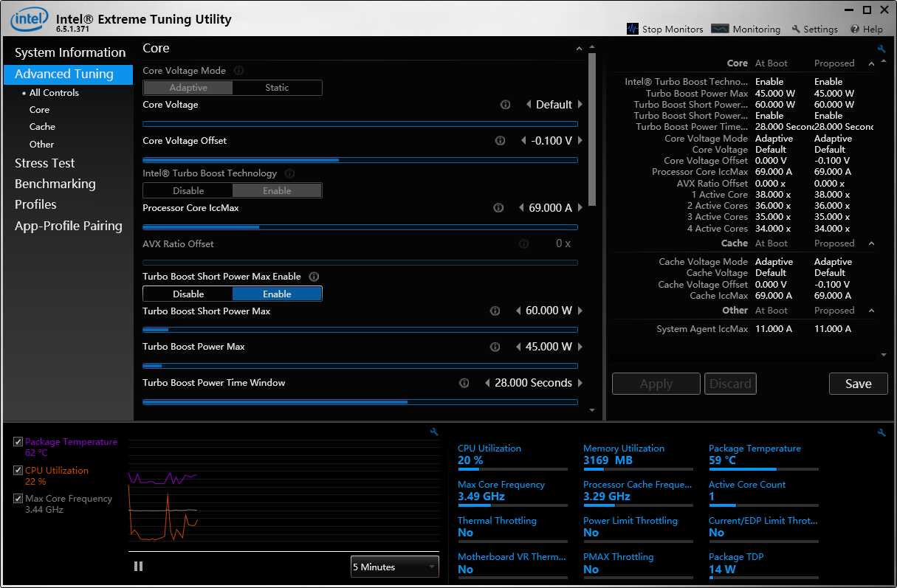Click the Turbo Boost Power Time Window slider
This screenshot has width=897, height=588.
[360, 402]
